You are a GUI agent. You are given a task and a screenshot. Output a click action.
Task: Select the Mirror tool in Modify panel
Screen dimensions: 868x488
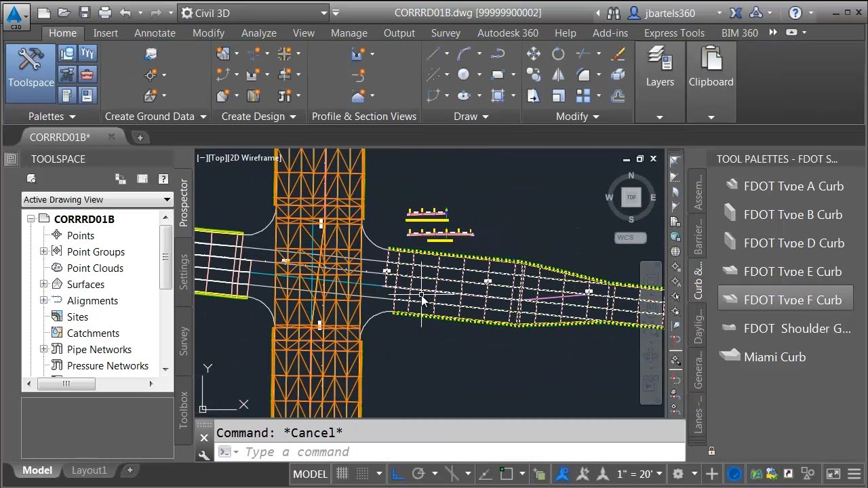pyautogui.click(x=558, y=75)
